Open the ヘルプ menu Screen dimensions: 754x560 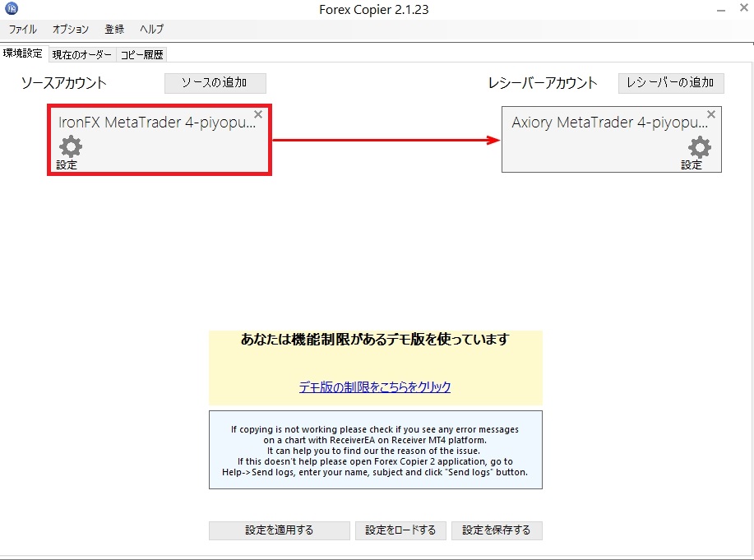151,30
